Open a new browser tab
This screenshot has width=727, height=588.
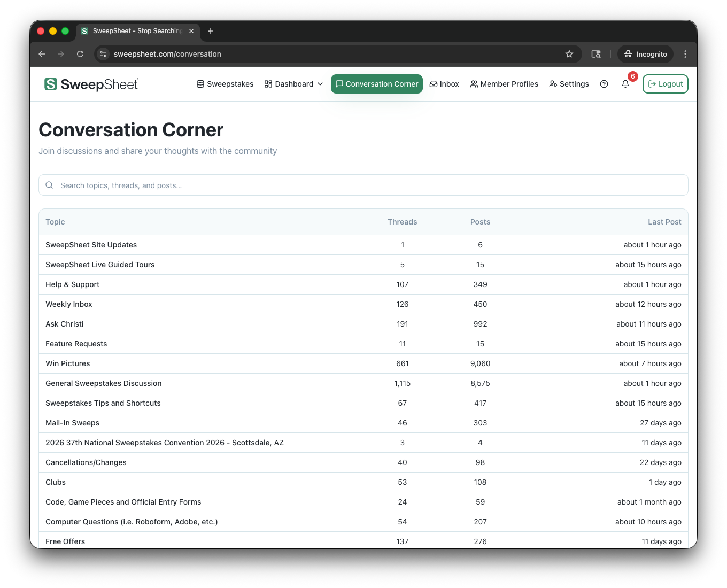coord(211,31)
